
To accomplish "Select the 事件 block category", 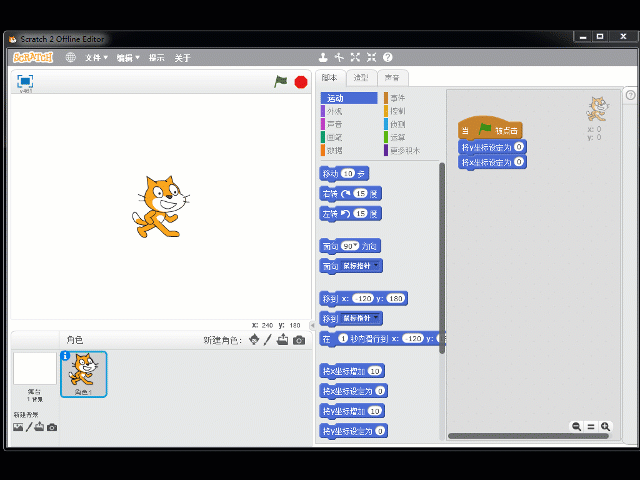I will click(411, 98).
